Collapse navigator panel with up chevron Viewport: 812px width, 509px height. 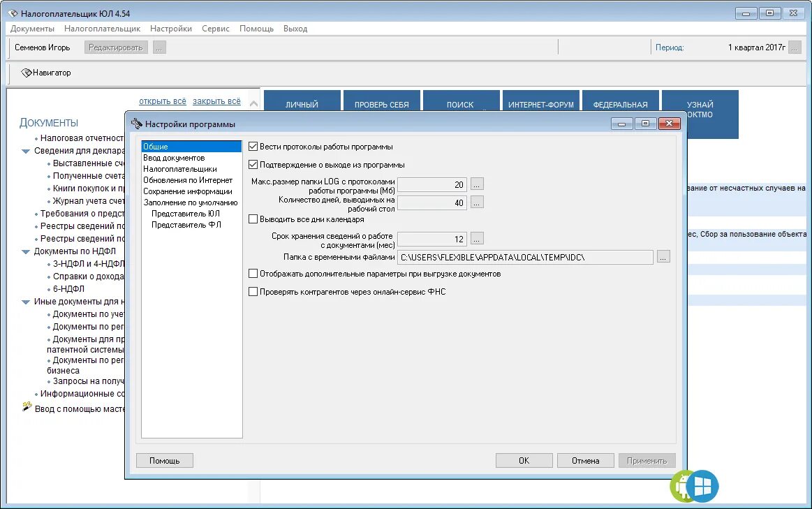pos(253,103)
